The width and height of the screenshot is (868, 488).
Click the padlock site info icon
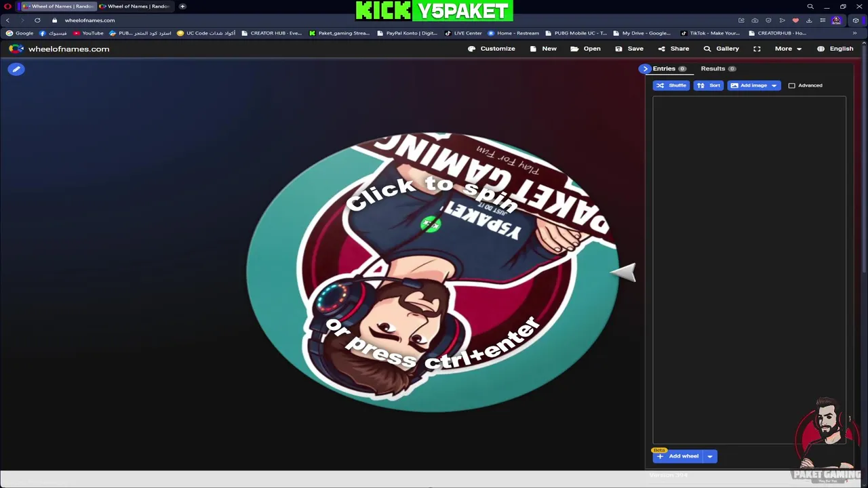pyautogui.click(x=55, y=20)
